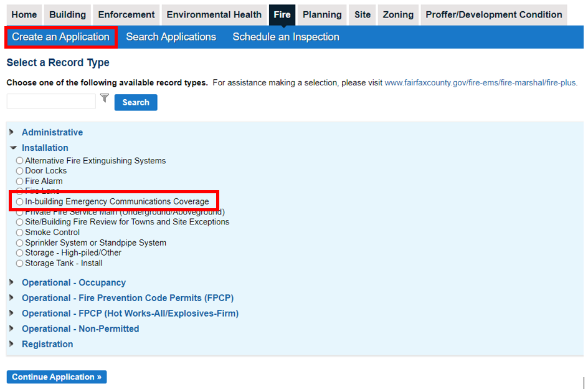Click Create an Application menu item
588x389 pixels.
click(x=61, y=37)
